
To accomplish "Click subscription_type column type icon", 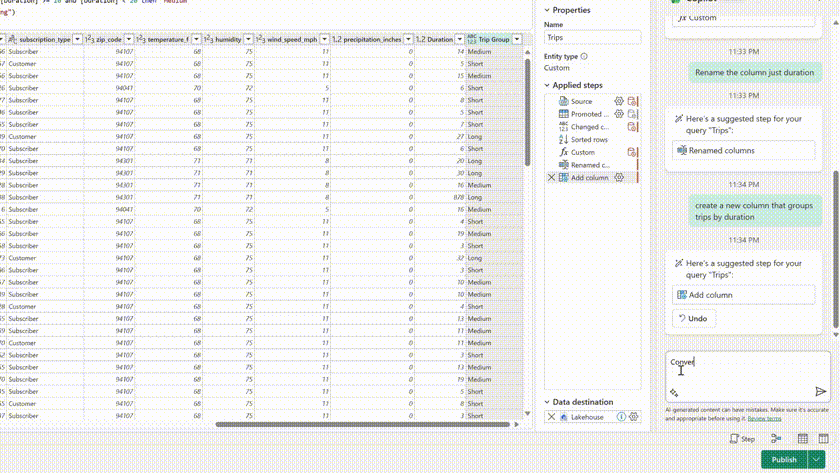I will pos(12,39).
